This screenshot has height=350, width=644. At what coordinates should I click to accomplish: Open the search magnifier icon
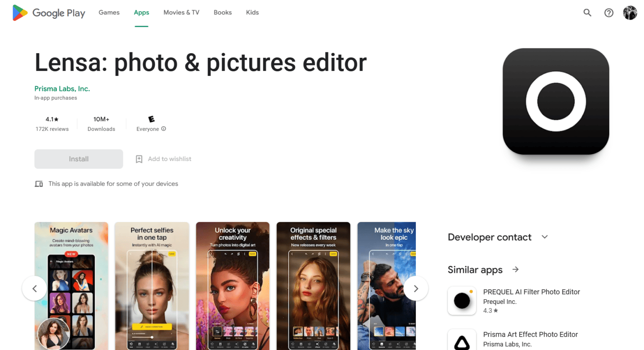587,13
